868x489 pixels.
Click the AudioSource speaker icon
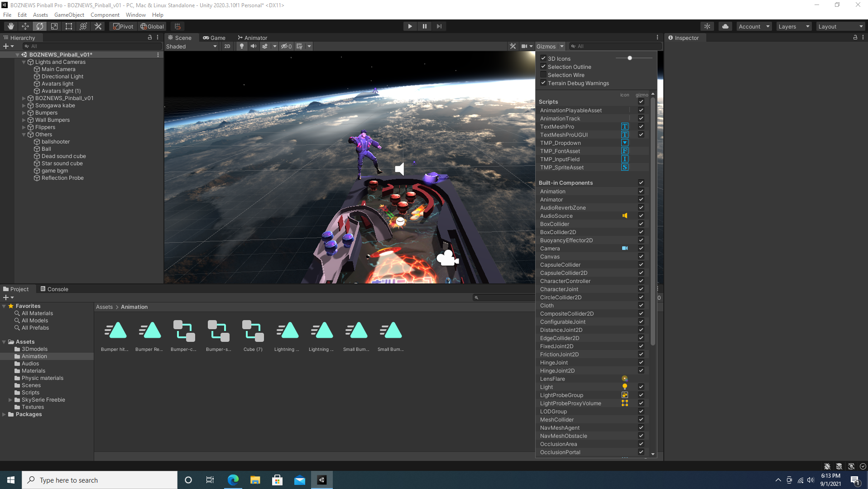coord(625,216)
